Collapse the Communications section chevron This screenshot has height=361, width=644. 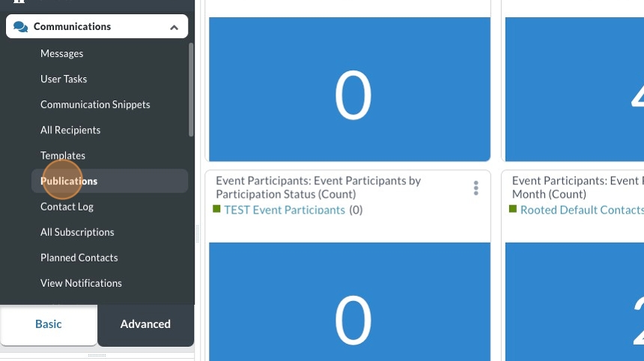pos(174,28)
